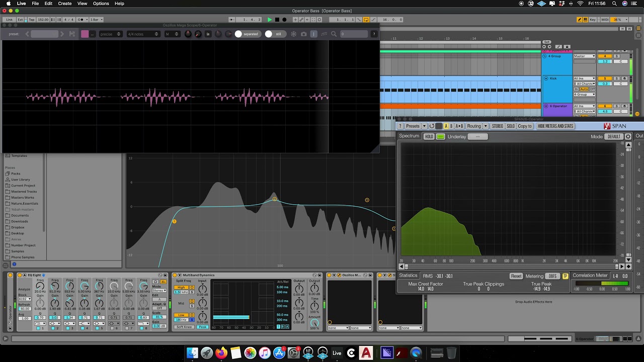Open the SPAN Presets dropdown arrow
The height and width of the screenshot is (362, 644).
[424, 126]
